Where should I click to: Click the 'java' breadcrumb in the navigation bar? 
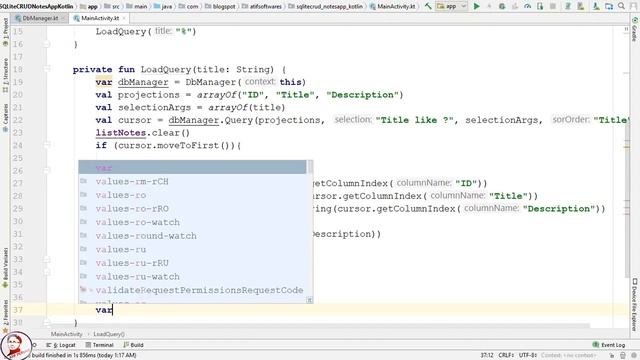pos(162,6)
